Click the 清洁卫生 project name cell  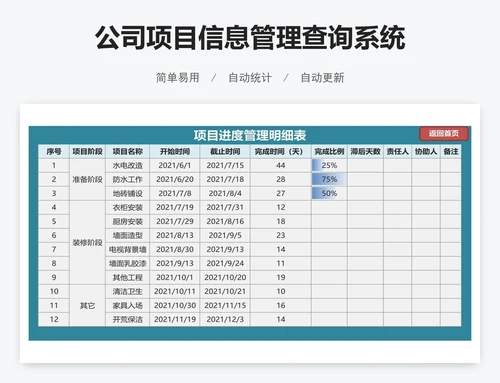tap(128, 291)
